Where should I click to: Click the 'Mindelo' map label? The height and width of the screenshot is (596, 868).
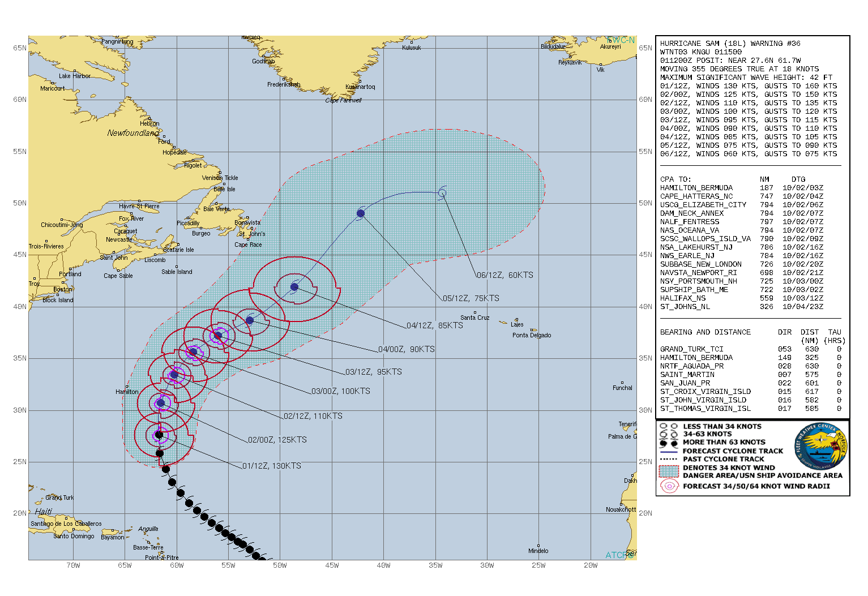click(x=538, y=551)
